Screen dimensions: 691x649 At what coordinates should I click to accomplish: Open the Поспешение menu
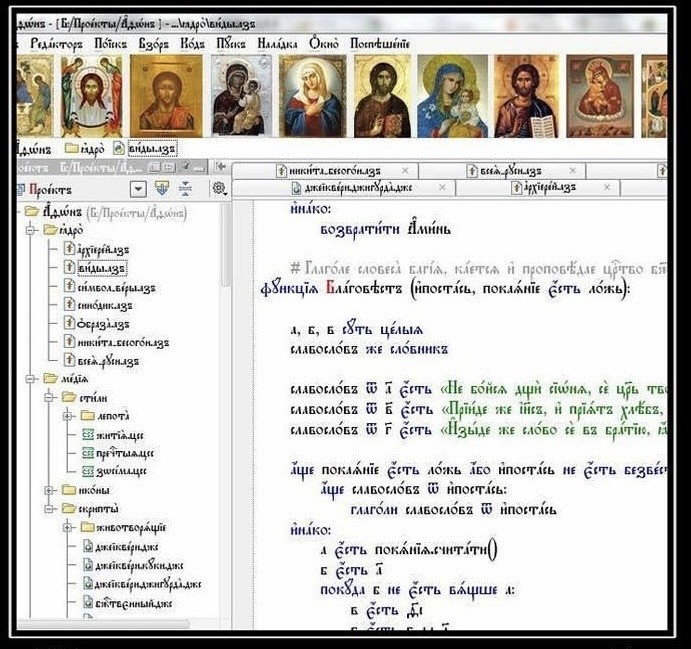point(379,44)
